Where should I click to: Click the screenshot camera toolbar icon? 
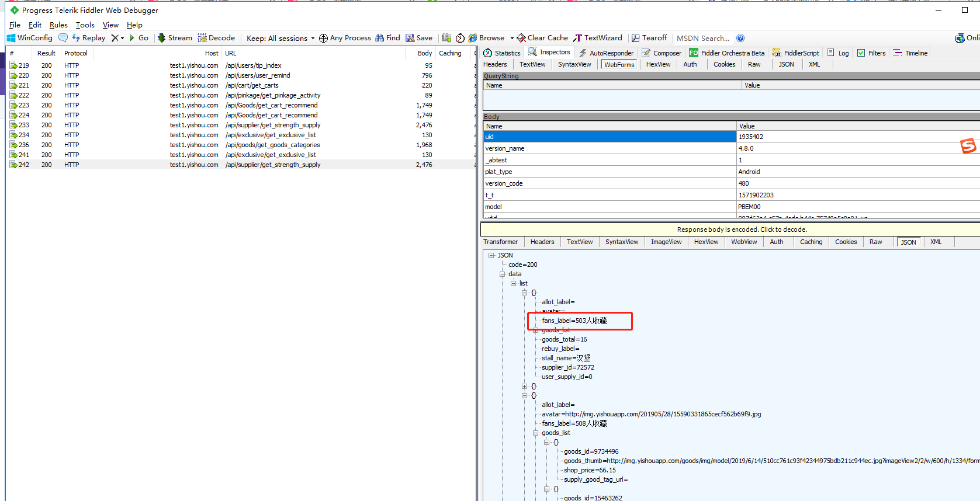coord(446,38)
